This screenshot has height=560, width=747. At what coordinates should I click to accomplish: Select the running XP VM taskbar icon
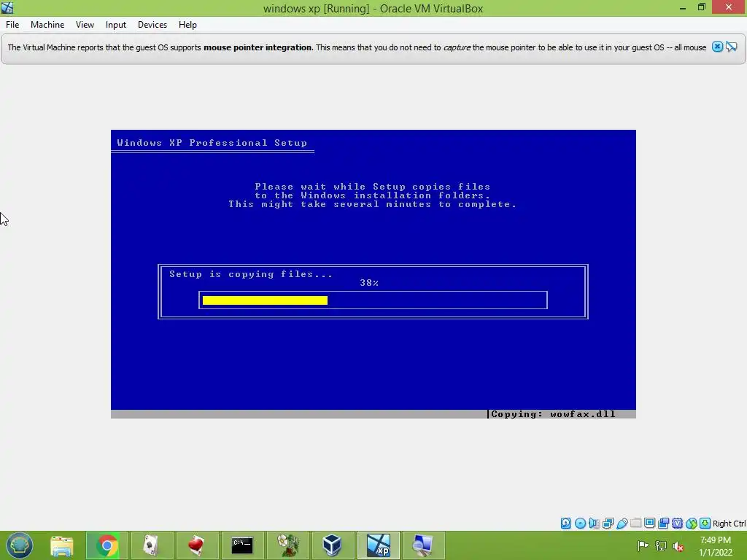379,545
